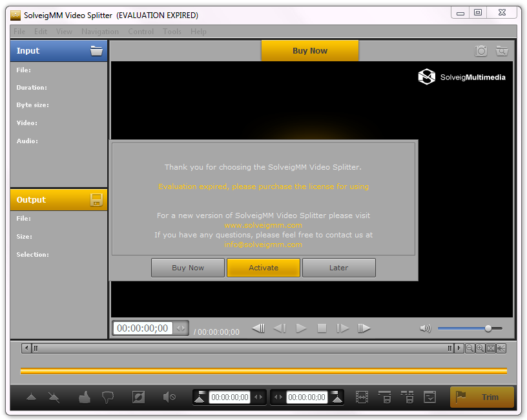Viewport: 527px width, 420px height.
Task: Open the batch task list icon
Action: (430, 397)
